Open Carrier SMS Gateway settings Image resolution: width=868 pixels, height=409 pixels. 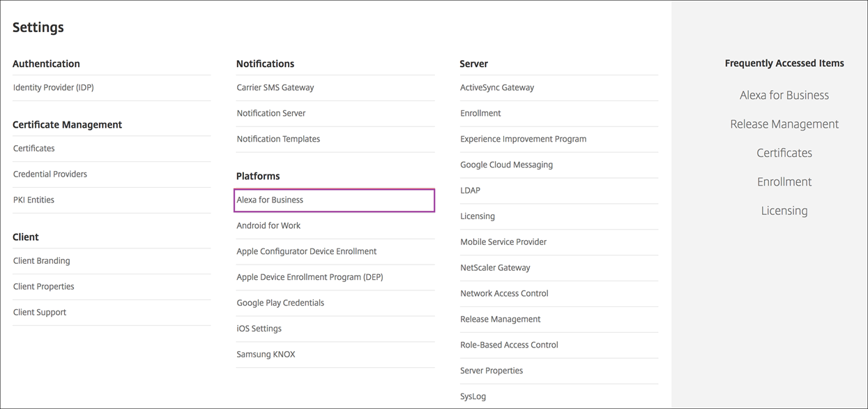pos(275,88)
